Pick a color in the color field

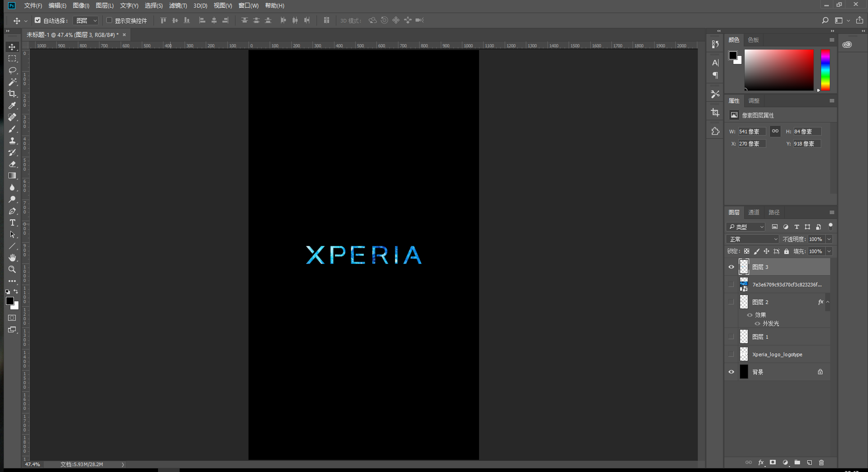tap(779, 70)
